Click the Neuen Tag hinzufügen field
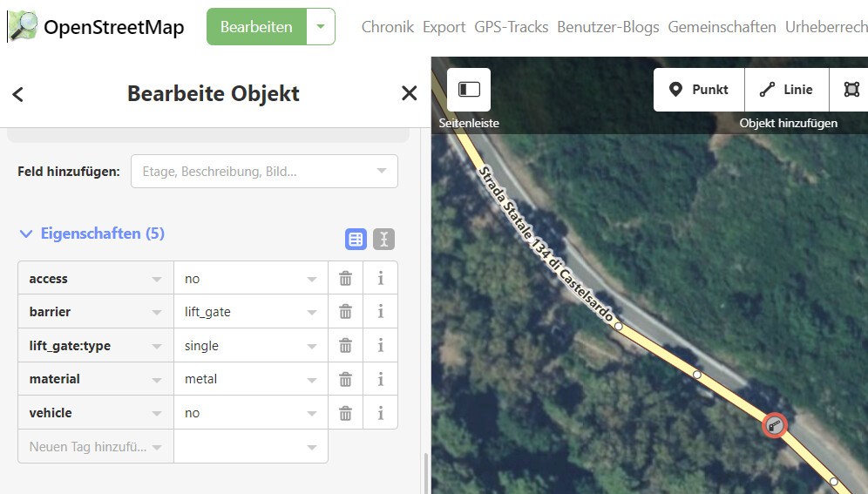Screen dimensions: 868x494 87,447
